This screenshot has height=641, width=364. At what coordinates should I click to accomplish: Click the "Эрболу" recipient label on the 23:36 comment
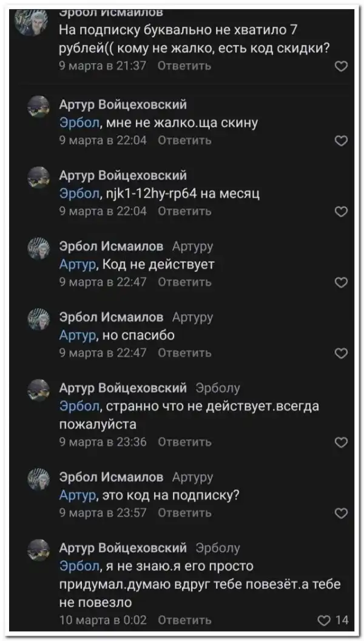(x=218, y=388)
